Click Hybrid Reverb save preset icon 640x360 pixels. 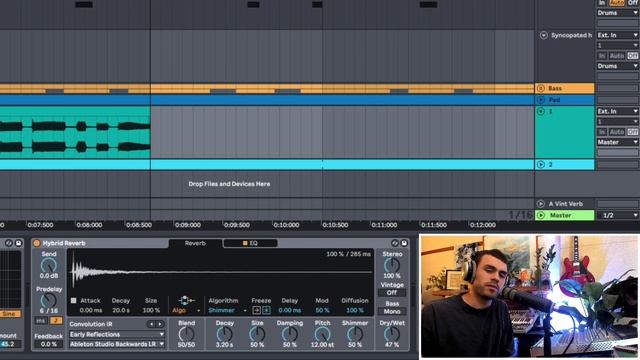(x=404, y=243)
